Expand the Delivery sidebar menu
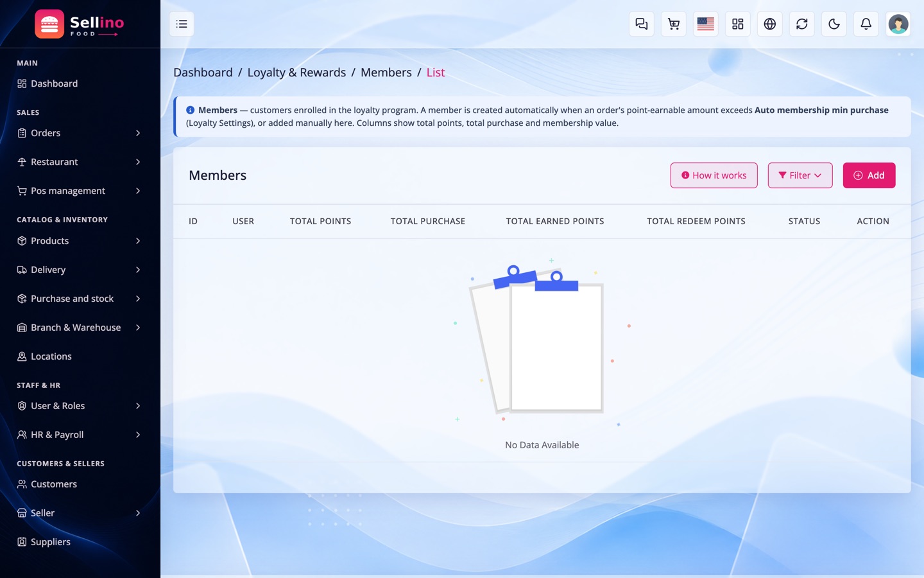Screen dimensions: 924x578 [80, 270]
